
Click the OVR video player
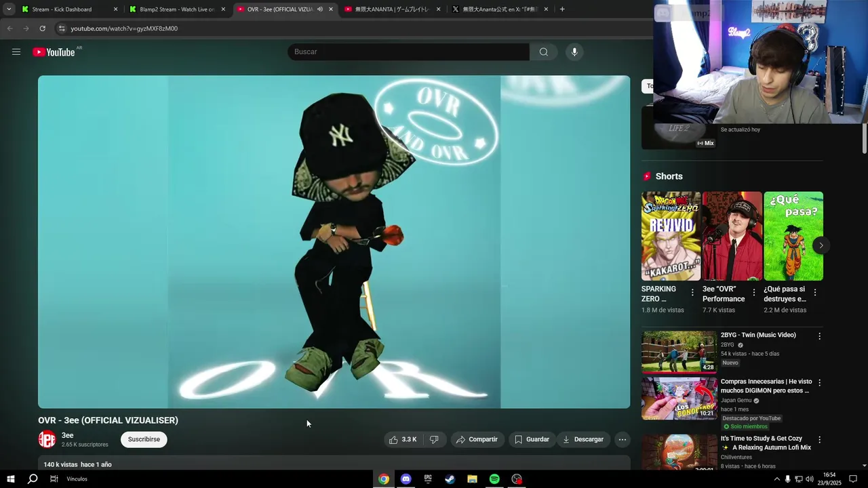[334, 242]
